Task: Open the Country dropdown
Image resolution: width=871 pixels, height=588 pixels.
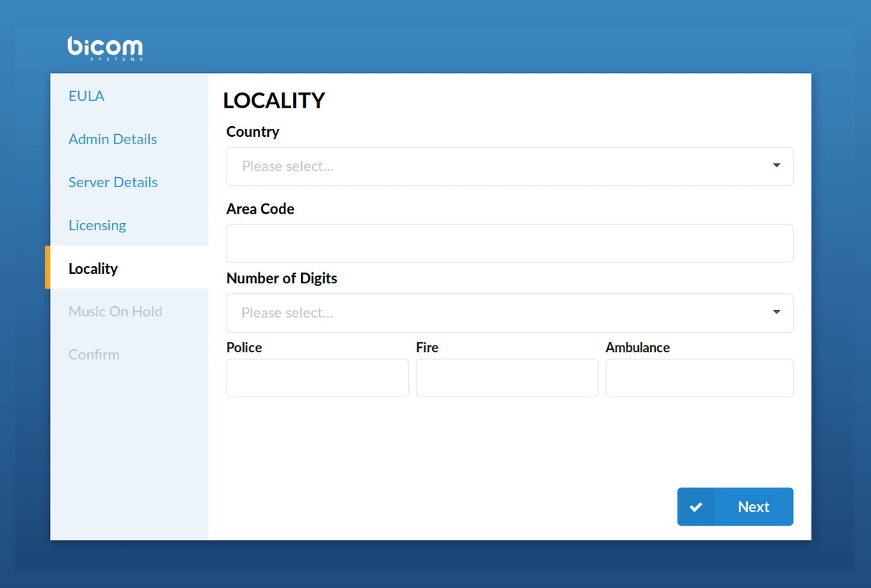Action: pos(510,166)
